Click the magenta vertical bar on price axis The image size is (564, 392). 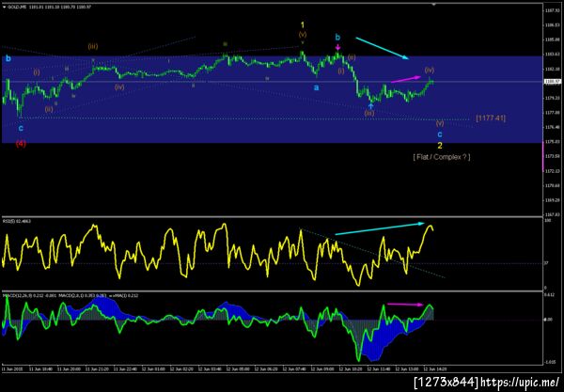click(x=542, y=156)
